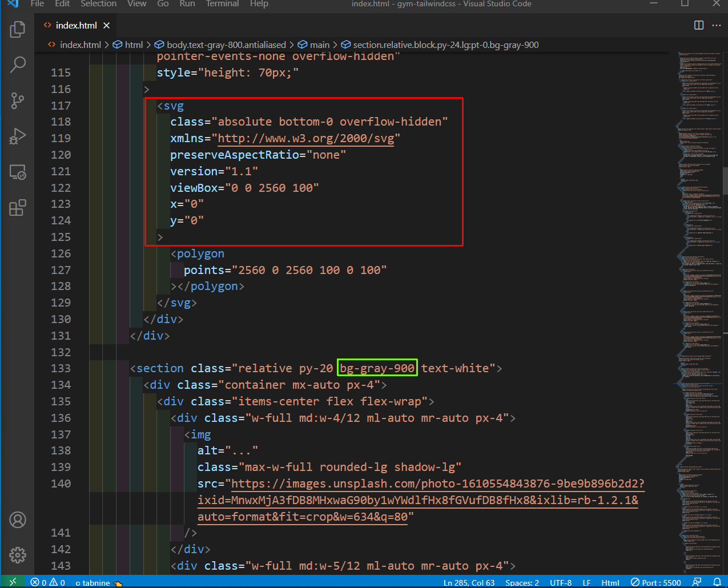Open the Run menu
The image size is (728, 588).
[187, 3]
